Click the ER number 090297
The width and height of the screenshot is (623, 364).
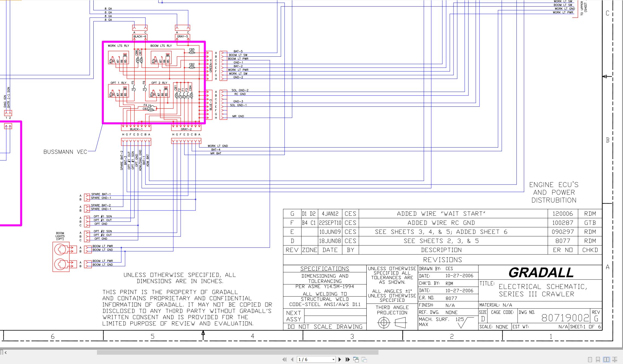pos(563,232)
